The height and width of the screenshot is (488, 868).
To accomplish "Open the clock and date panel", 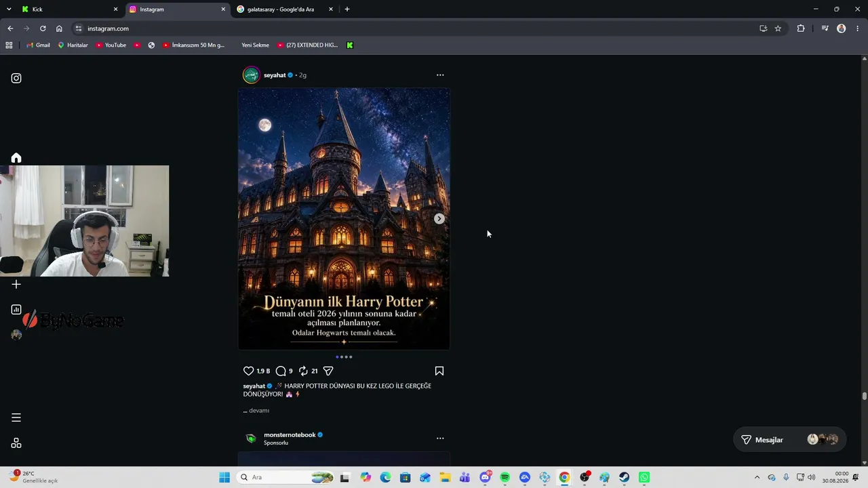I will (x=835, y=477).
